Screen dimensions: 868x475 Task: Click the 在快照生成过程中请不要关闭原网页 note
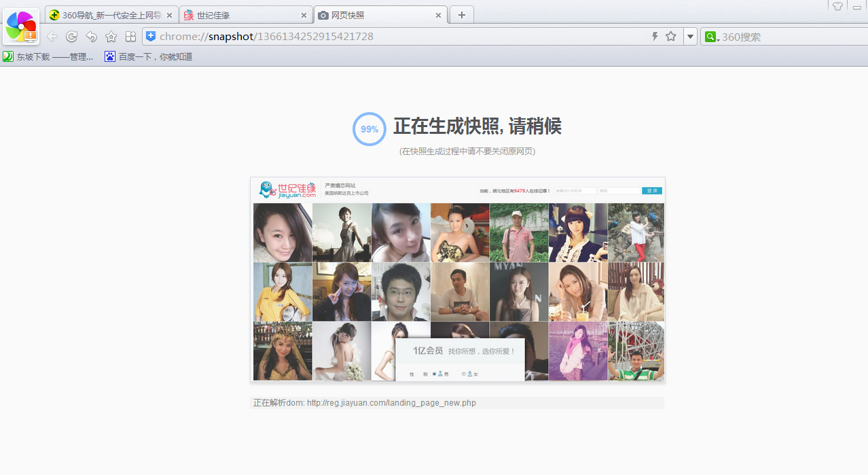point(467,152)
